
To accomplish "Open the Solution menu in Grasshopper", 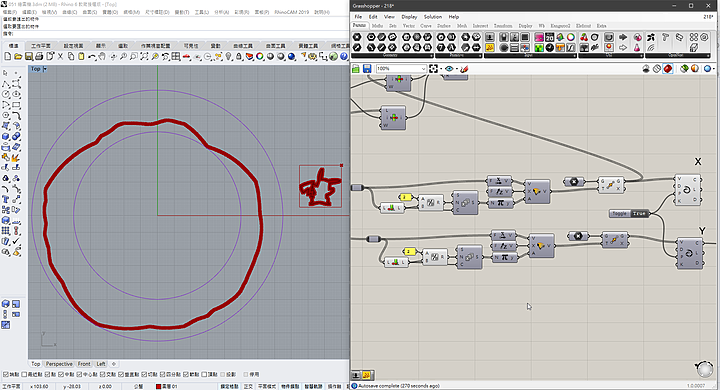I will [x=433, y=17].
